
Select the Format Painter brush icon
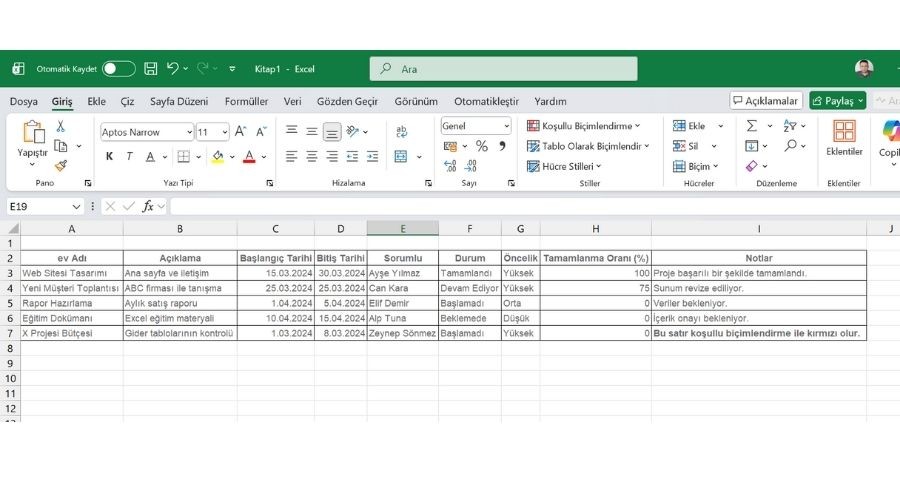click(x=61, y=166)
